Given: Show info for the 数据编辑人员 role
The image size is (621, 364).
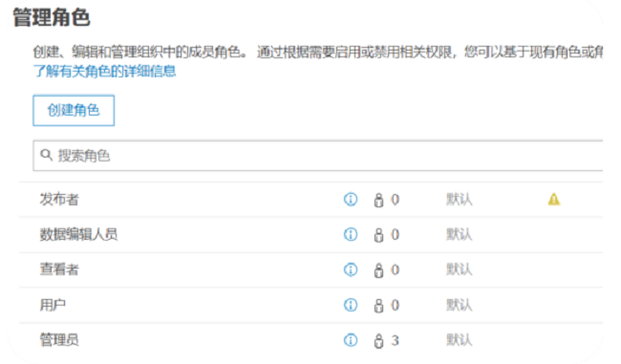Looking at the screenshot, I should 351,234.
